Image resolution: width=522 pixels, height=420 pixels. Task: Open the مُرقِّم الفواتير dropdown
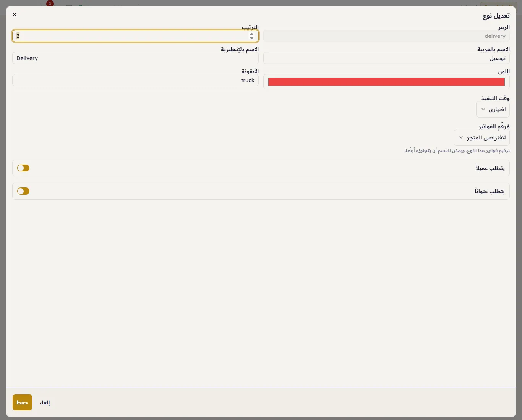click(x=482, y=137)
